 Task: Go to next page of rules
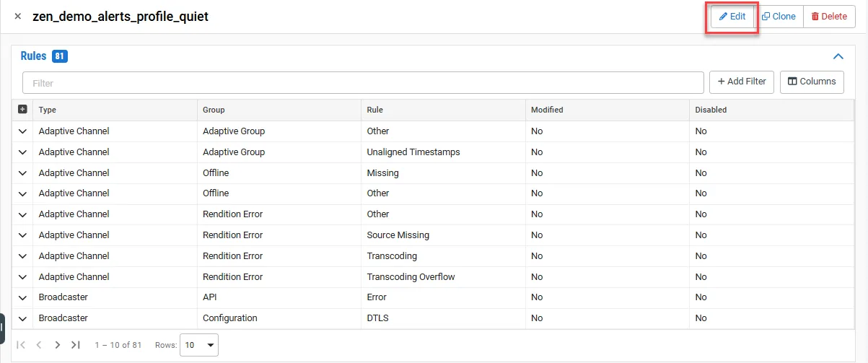pyautogui.click(x=57, y=345)
